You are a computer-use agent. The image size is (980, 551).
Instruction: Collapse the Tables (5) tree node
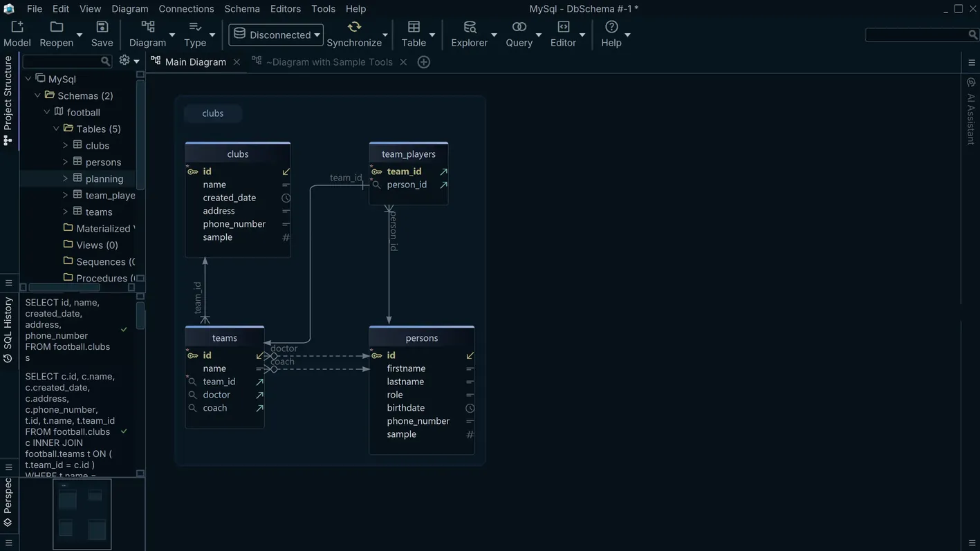(x=55, y=129)
